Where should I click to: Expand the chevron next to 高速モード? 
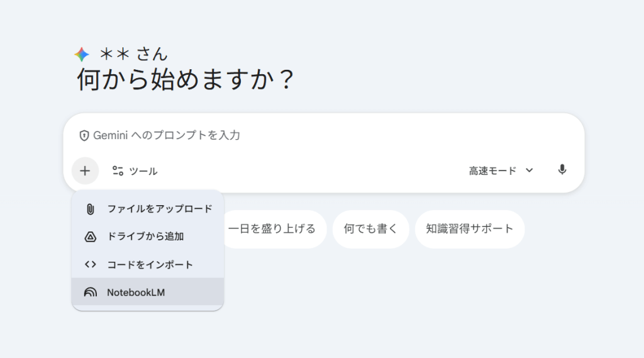point(530,171)
